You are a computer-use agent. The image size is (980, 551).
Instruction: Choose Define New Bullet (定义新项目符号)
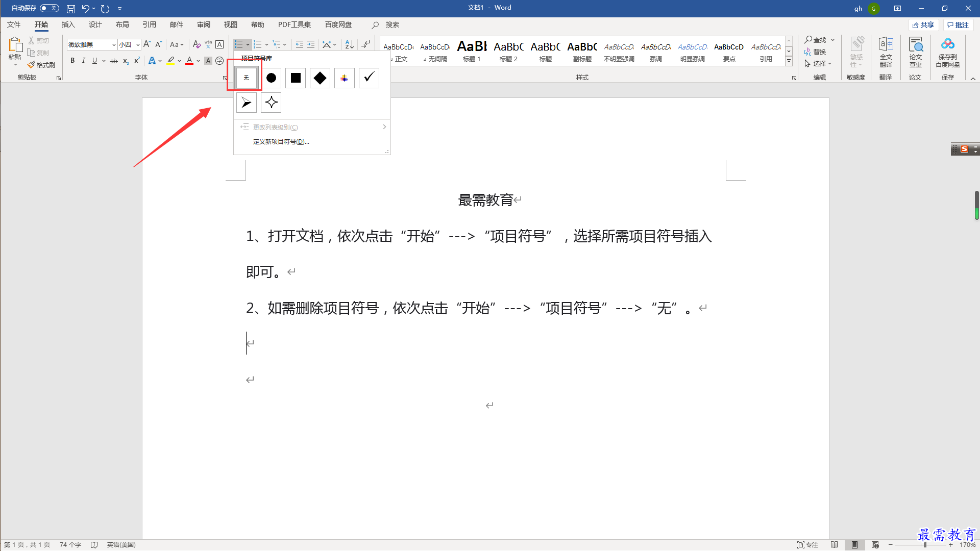(281, 142)
